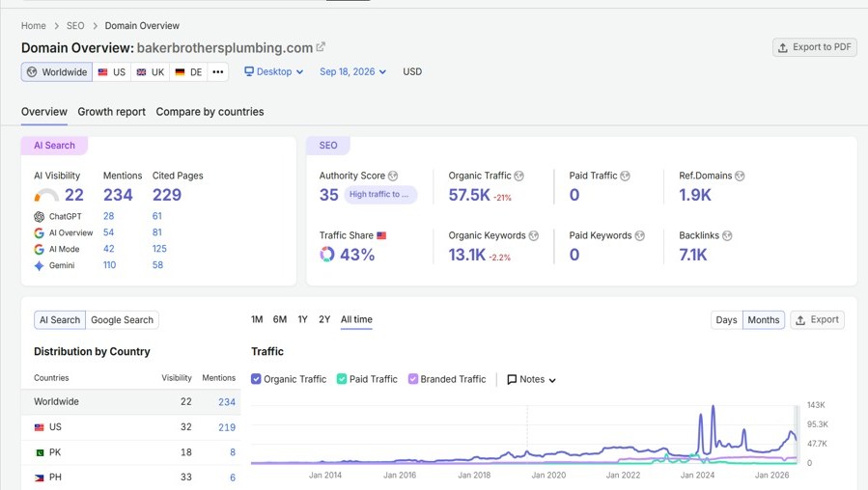This screenshot has height=490, width=868.
Task: Open ChatGPT cited pages value 61
Action: (157, 216)
